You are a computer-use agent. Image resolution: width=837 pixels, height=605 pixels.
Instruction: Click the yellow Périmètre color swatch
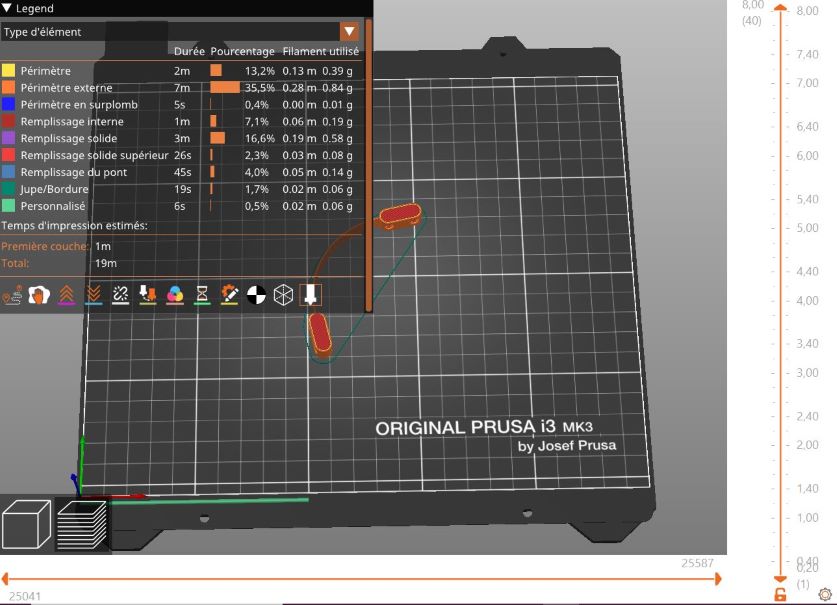pos(8,70)
